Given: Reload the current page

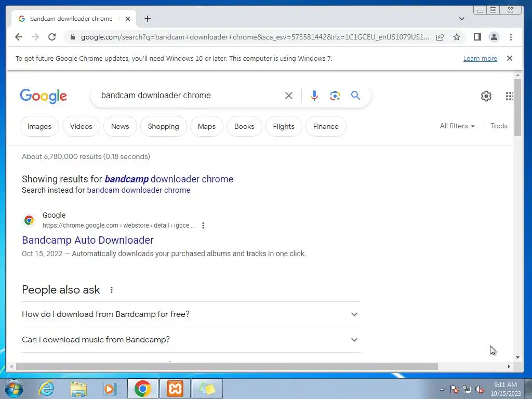Looking at the screenshot, I should tap(52, 37).
